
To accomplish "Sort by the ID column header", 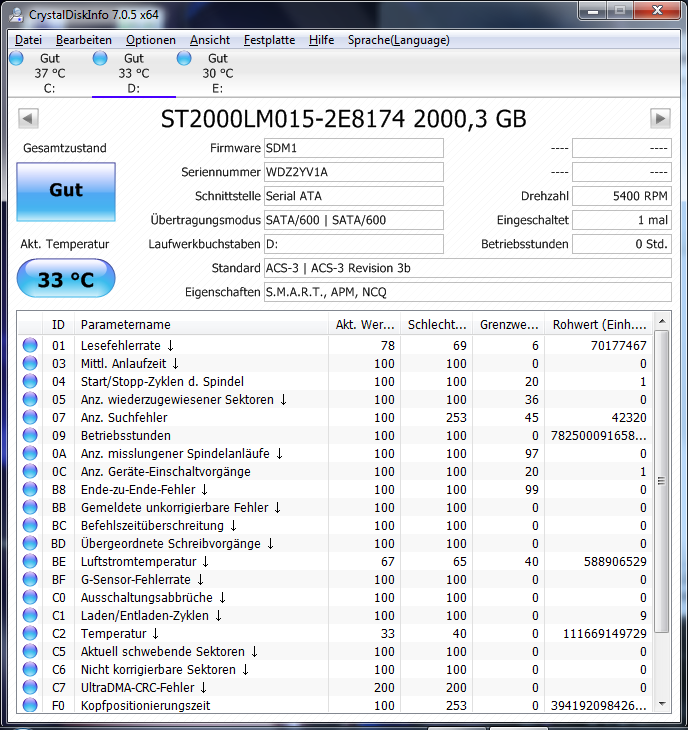I will pyautogui.click(x=58, y=324).
